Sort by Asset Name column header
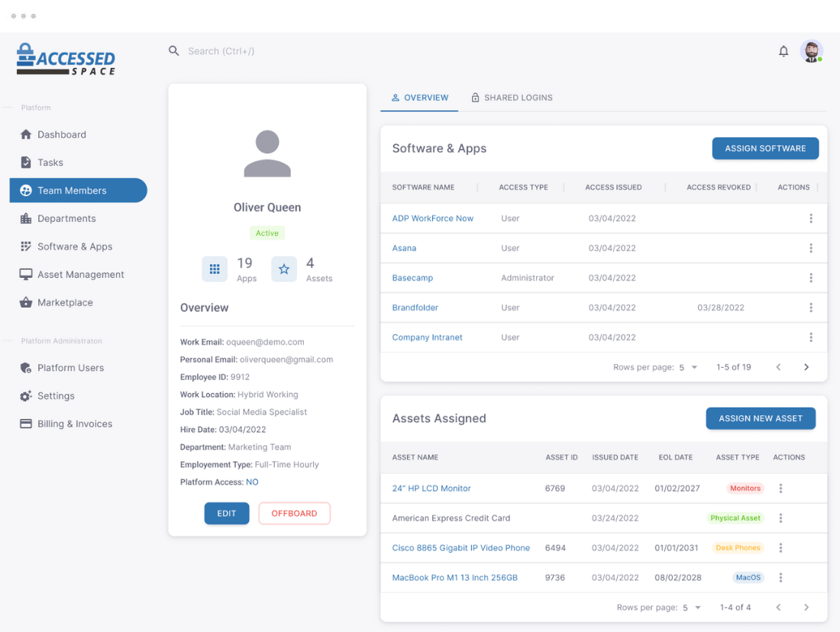Screen dimensions: 840x632 415,457
